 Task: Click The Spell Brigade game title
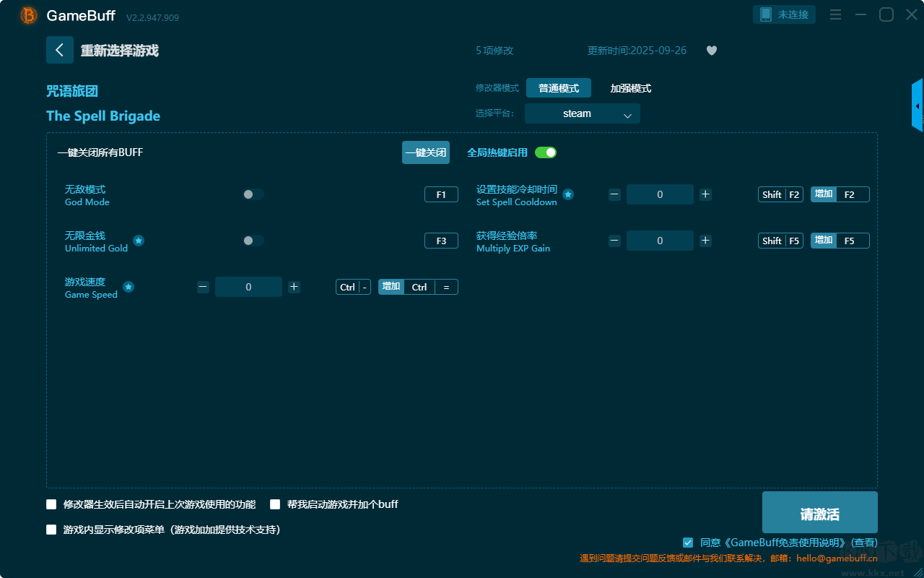click(103, 116)
